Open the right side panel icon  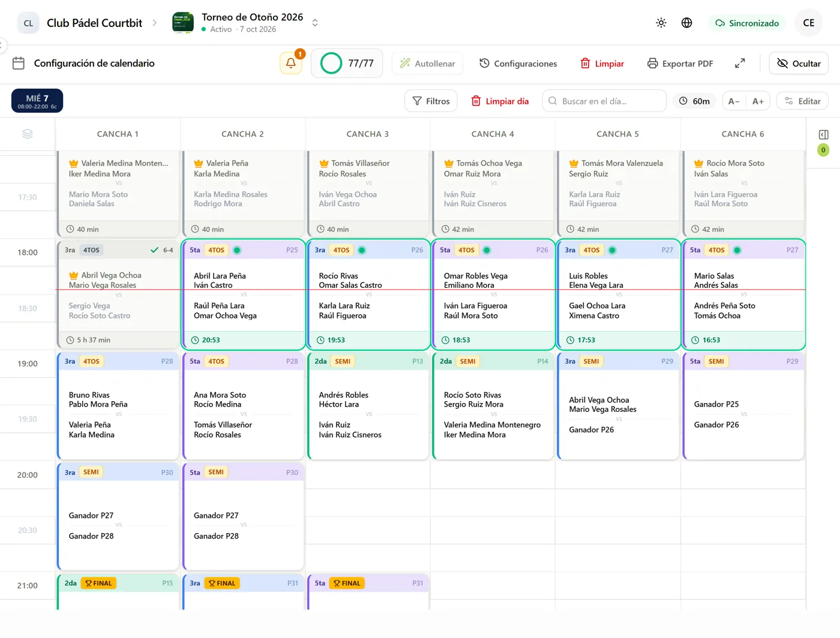click(x=823, y=135)
